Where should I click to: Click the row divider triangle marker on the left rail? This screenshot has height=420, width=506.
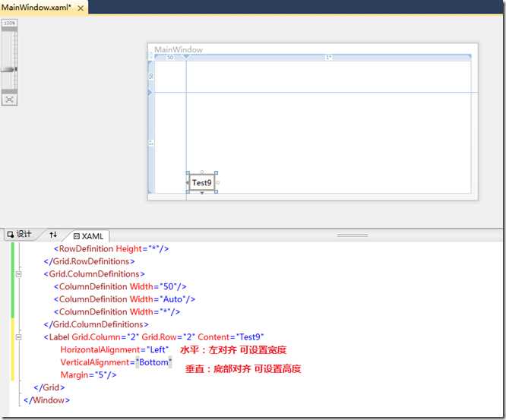click(150, 93)
